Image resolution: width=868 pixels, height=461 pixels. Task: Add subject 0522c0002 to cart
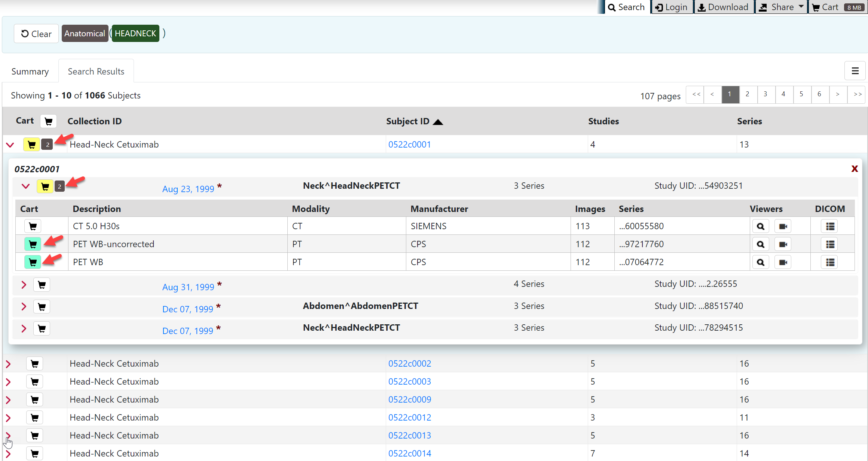tap(34, 364)
